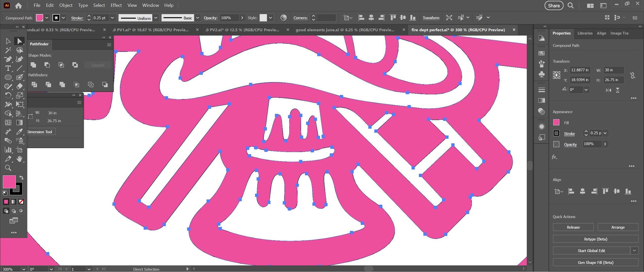
Task: Click Horizontal Align Left in control bar
Action: coord(361,18)
